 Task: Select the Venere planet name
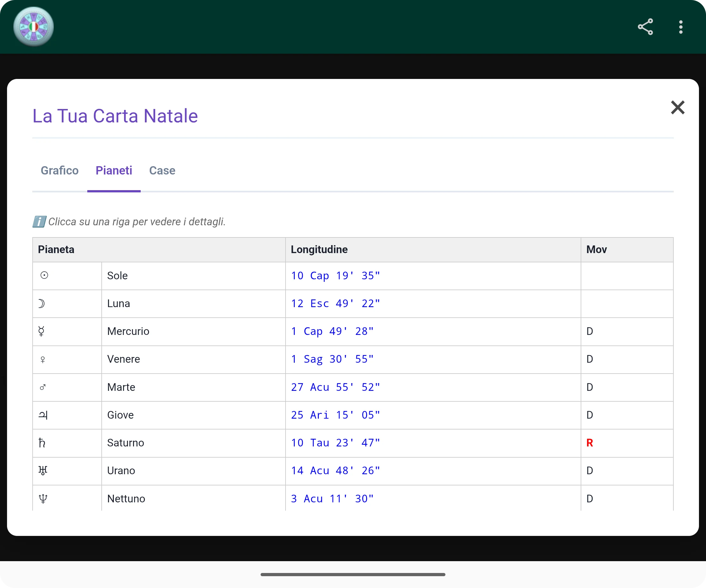tap(123, 359)
